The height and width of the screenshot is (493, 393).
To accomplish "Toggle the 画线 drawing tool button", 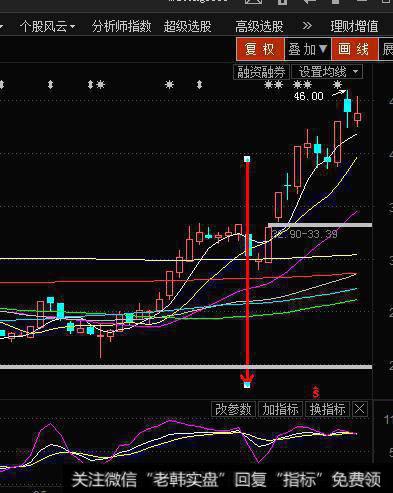I will pyautogui.click(x=355, y=49).
